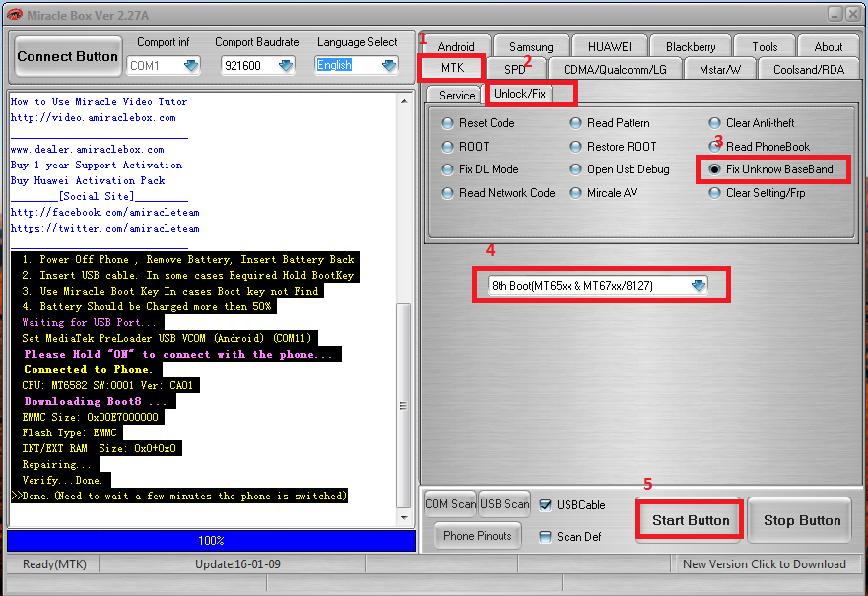Click the Ready(MTK) status bar entry
Viewport: 868px width, 596px height.
point(54,564)
